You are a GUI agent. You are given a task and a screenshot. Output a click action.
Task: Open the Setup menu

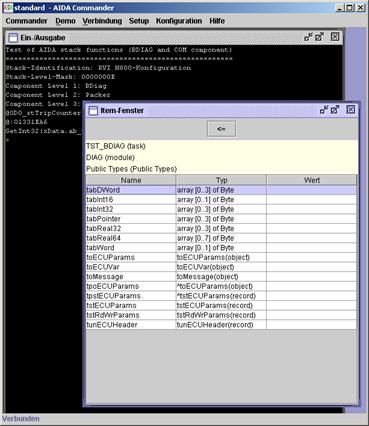pos(139,21)
